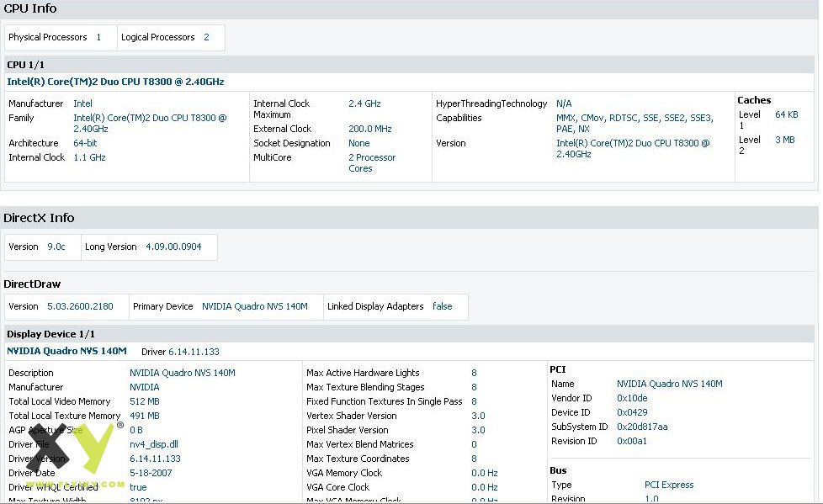Click the "Display Device 1/1" subsection header
Image resolution: width=823 pixels, height=504 pixels.
[x=51, y=334]
